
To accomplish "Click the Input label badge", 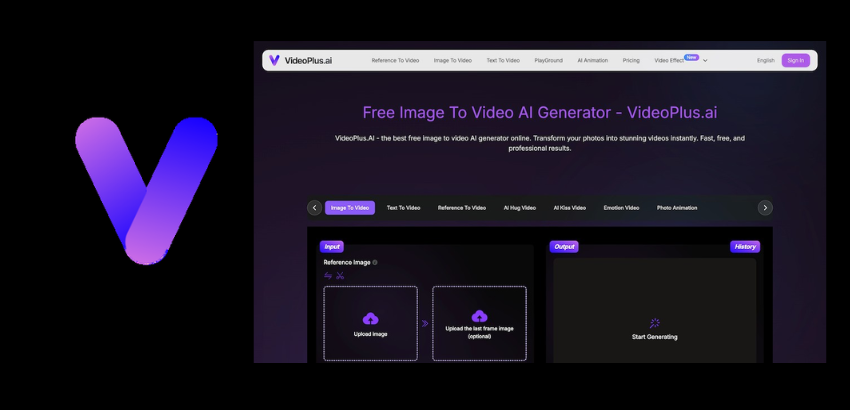I will pos(332,247).
